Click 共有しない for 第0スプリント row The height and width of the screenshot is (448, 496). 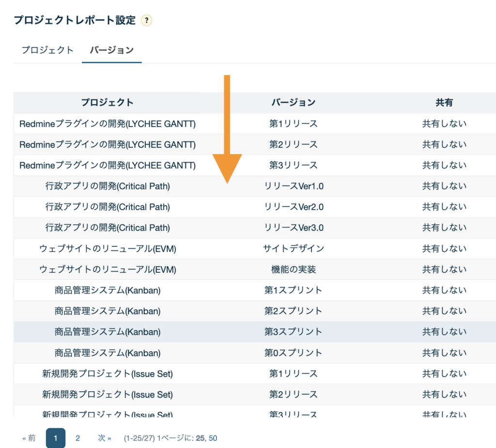(x=444, y=353)
